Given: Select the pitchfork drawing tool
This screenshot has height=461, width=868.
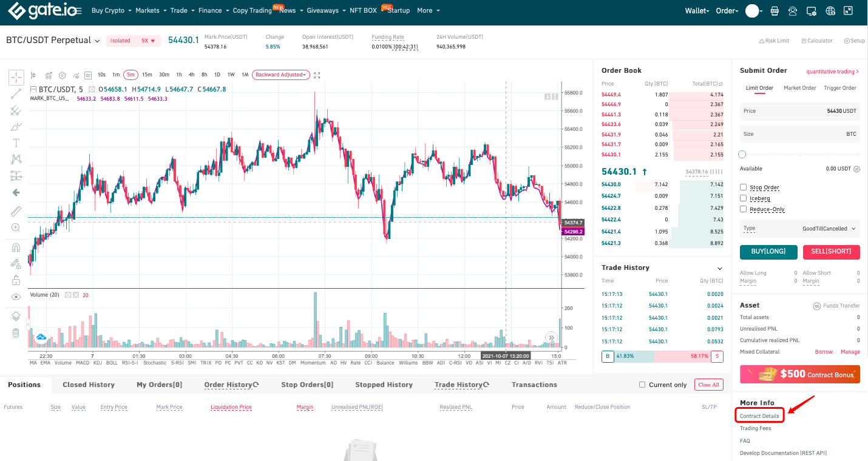Looking at the screenshot, I should [x=16, y=110].
